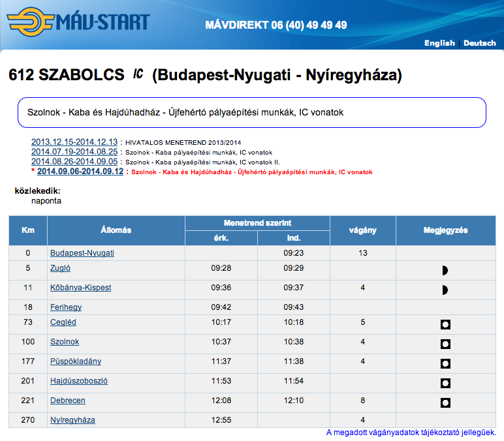The height and width of the screenshot is (441, 504).
Task: Open the 2014.07.19-2014.08.25 timetable period
Action: [74, 151]
